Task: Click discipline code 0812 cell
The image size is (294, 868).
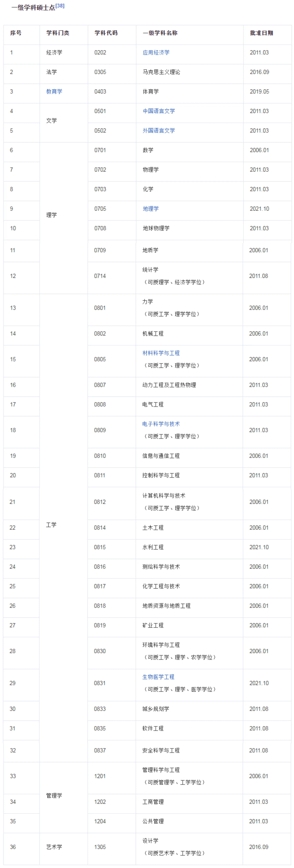Action: click(x=100, y=502)
